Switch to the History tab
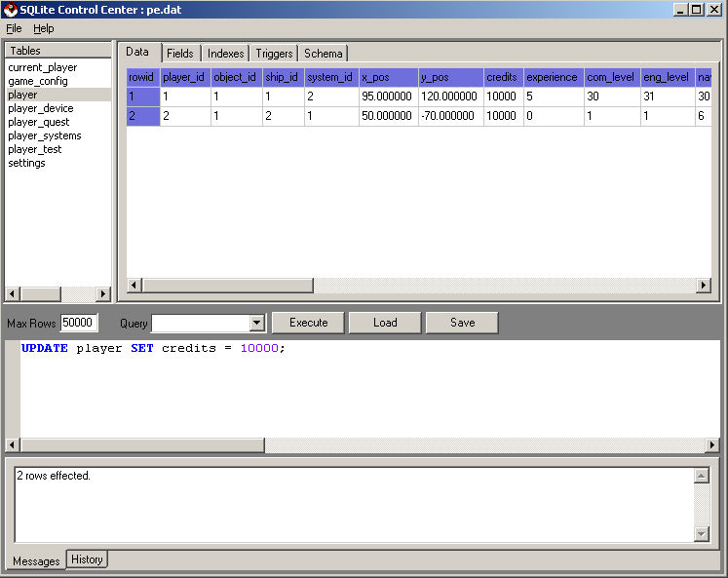This screenshot has width=728, height=578. coord(87,559)
